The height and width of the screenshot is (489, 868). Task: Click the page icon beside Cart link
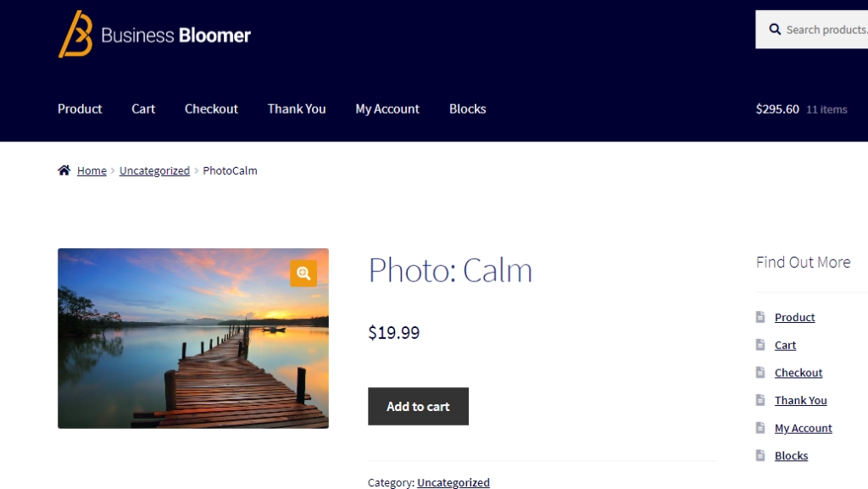[760, 345]
